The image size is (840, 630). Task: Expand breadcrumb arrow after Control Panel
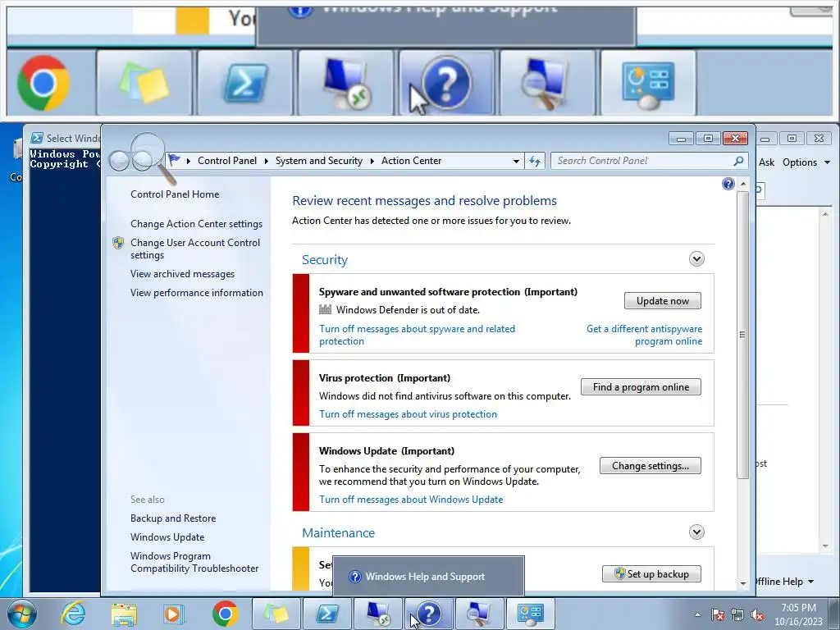click(x=267, y=161)
